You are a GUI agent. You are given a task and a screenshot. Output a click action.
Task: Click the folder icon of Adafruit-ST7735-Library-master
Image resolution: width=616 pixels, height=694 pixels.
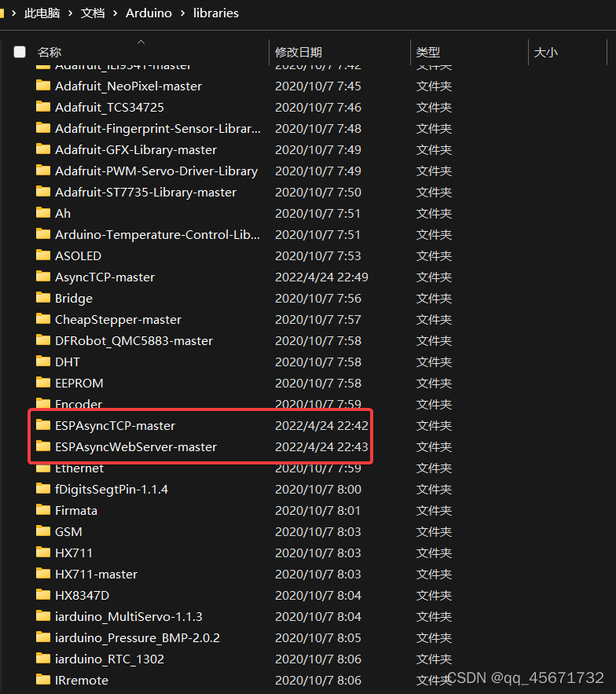[43, 192]
